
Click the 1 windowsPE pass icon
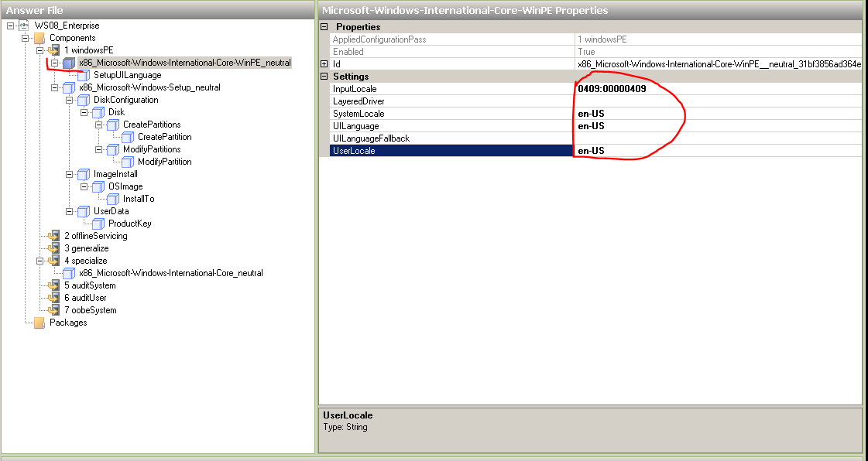tap(53, 50)
